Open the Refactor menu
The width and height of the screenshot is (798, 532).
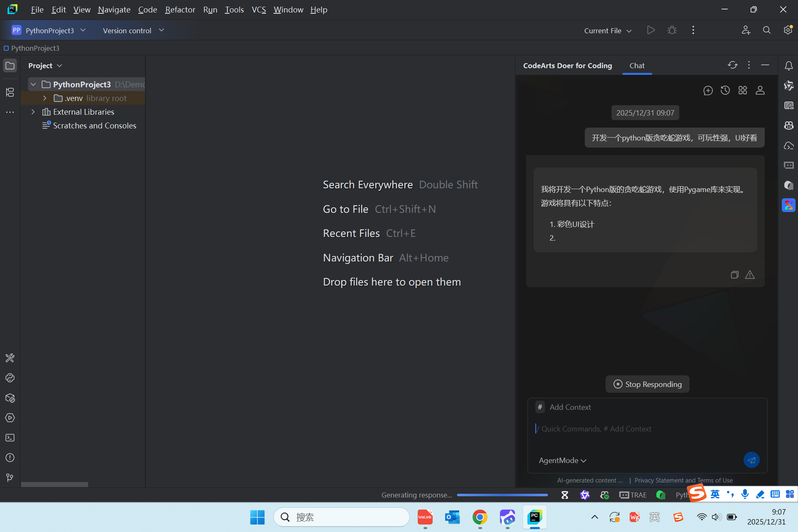(x=180, y=10)
